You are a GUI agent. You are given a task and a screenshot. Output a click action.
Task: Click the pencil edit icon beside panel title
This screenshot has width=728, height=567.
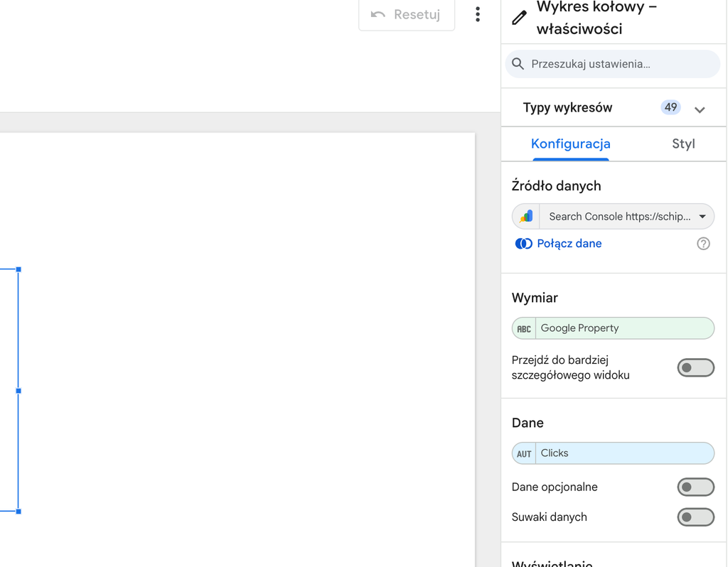(x=519, y=18)
